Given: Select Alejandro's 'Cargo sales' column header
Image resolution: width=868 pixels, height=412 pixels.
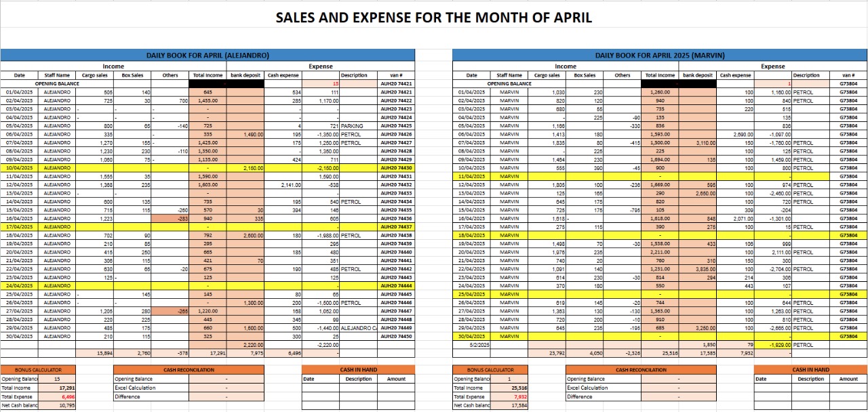Looking at the screenshot, I should pyautogui.click(x=95, y=75).
